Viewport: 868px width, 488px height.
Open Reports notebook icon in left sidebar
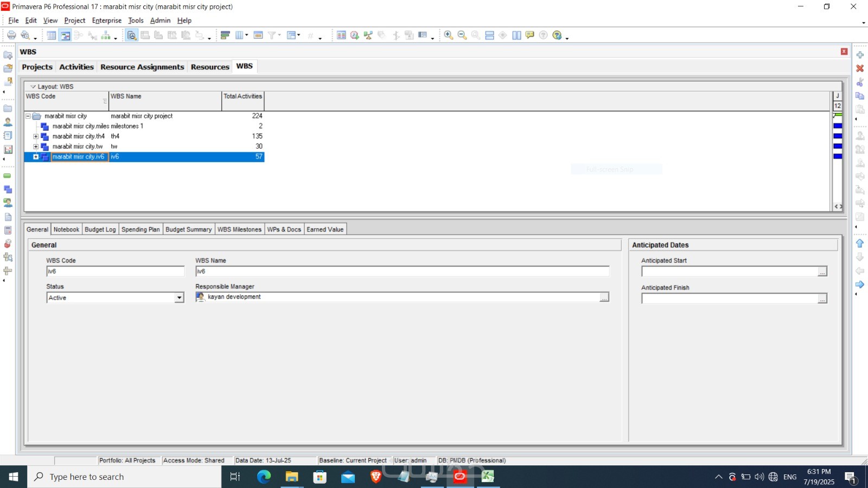click(8, 136)
